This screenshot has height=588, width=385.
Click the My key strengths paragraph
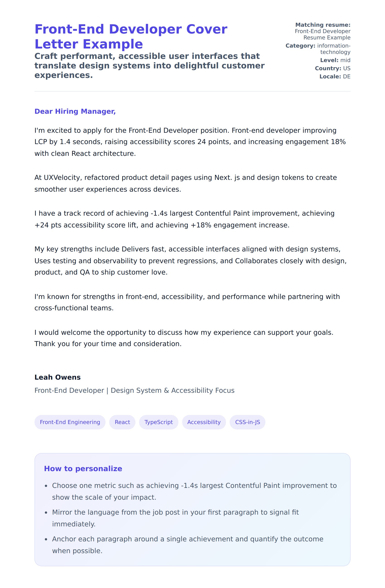click(x=190, y=260)
